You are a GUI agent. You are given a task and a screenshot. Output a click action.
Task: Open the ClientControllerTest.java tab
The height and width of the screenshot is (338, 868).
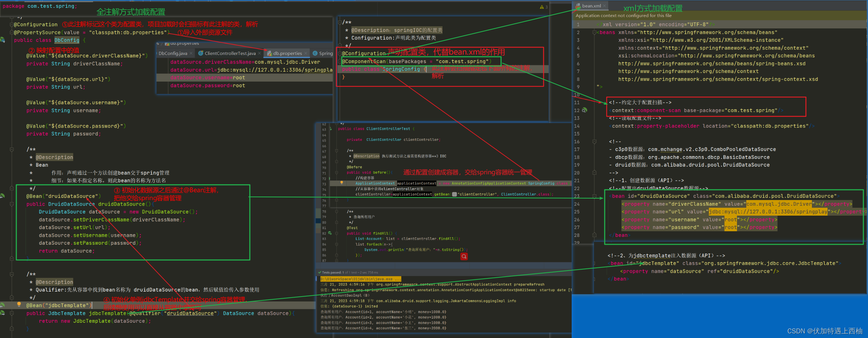click(x=230, y=53)
